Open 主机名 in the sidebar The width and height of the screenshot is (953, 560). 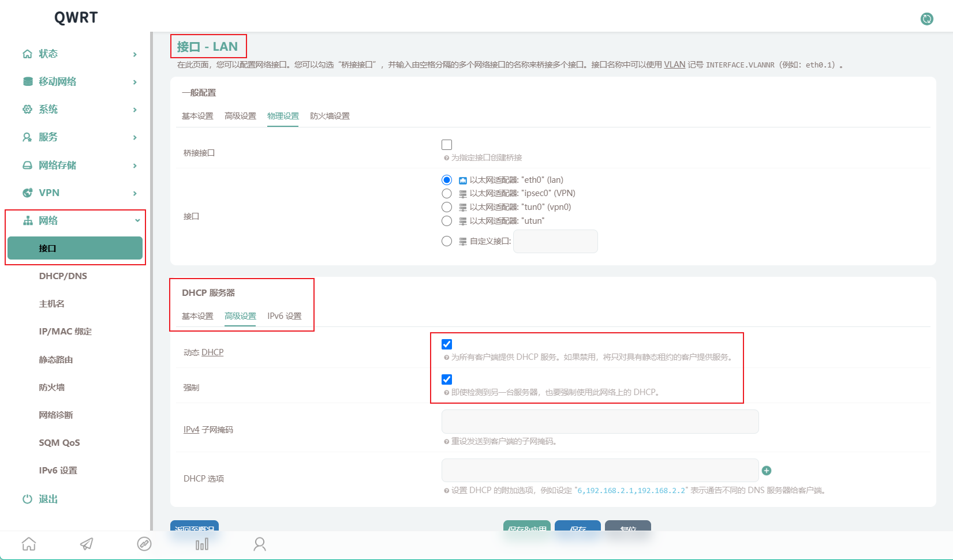(x=51, y=304)
